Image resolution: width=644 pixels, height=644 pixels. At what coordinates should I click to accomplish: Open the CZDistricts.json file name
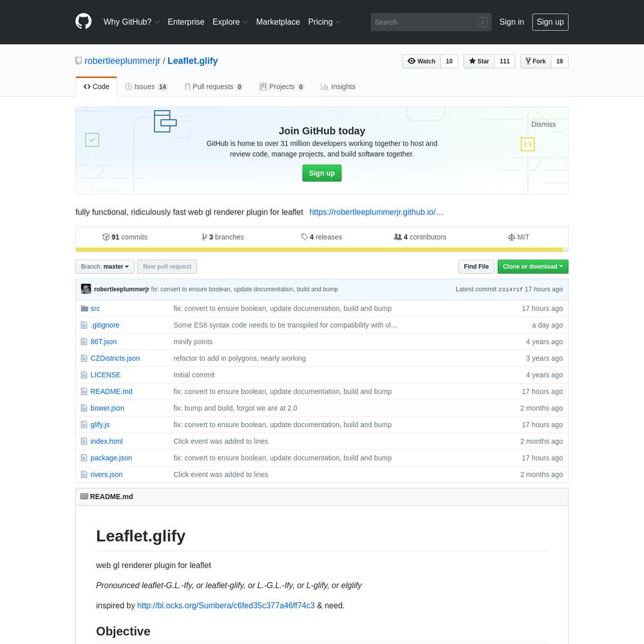pyautogui.click(x=115, y=358)
